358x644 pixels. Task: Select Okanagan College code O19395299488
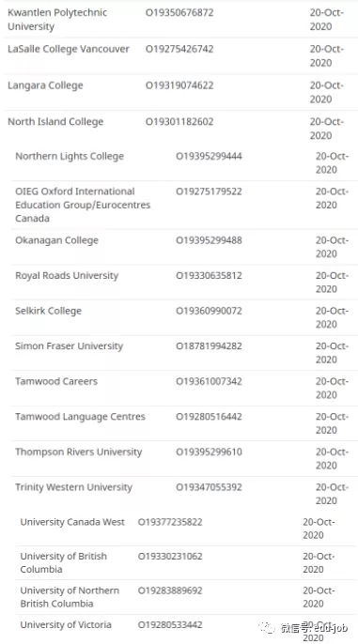pyautogui.click(x=209, y=240)
